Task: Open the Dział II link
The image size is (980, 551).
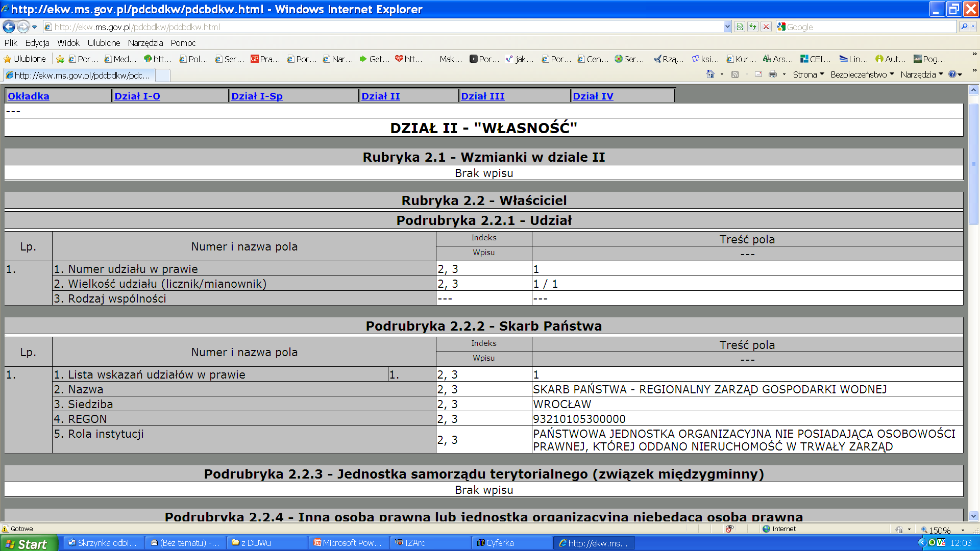Action: pos(381,96)
